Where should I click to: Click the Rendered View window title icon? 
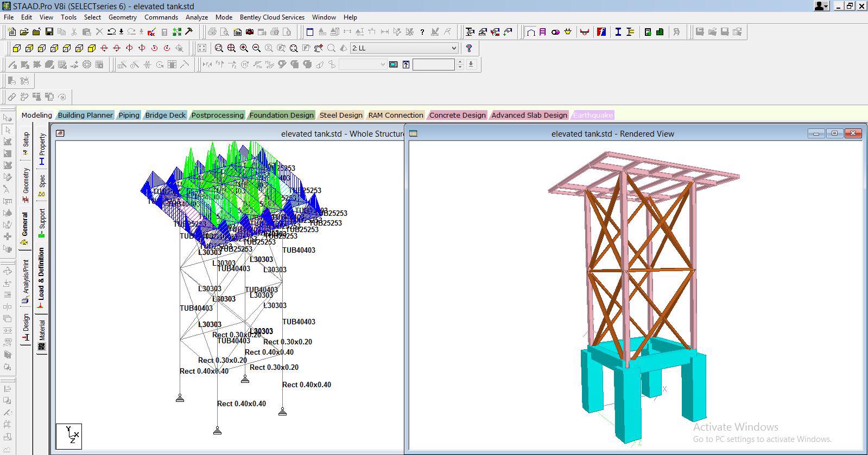(x=413, y=133)
